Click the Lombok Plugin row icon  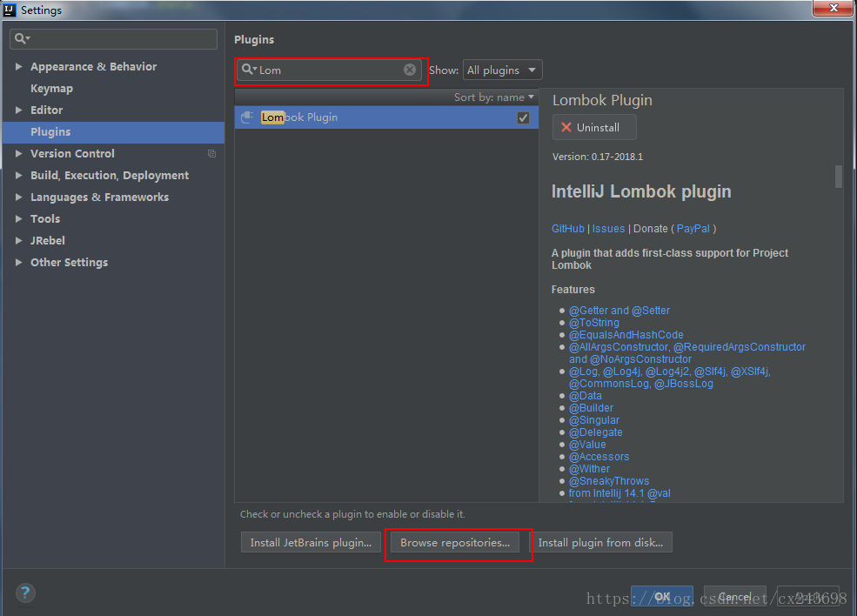pyautogui.click(x=247, y=117)
